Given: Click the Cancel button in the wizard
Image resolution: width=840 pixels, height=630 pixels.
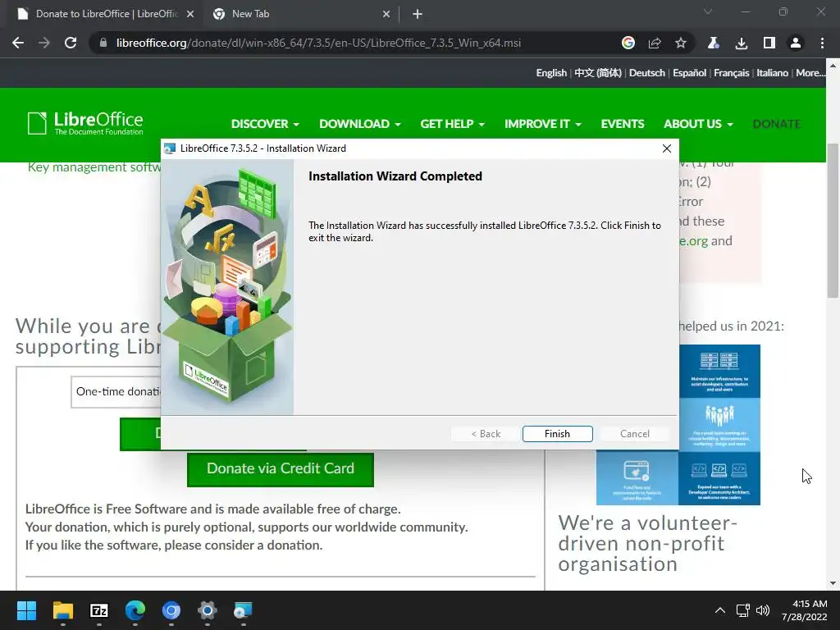Looking at the screenshot, I should click(635, 434).
